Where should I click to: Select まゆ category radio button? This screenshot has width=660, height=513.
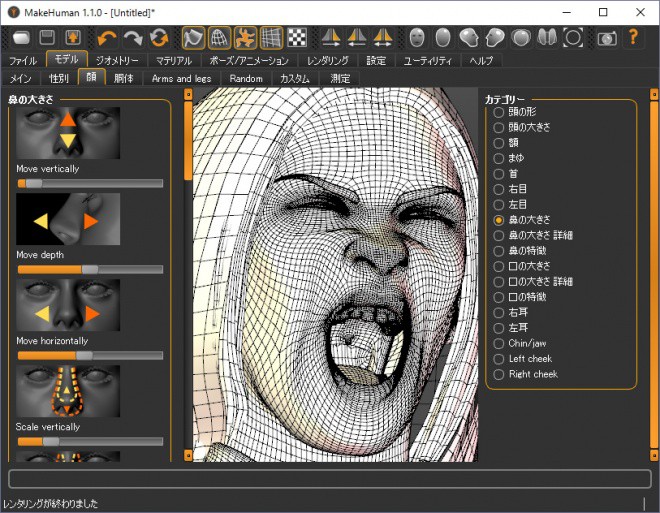coord(499,159)
